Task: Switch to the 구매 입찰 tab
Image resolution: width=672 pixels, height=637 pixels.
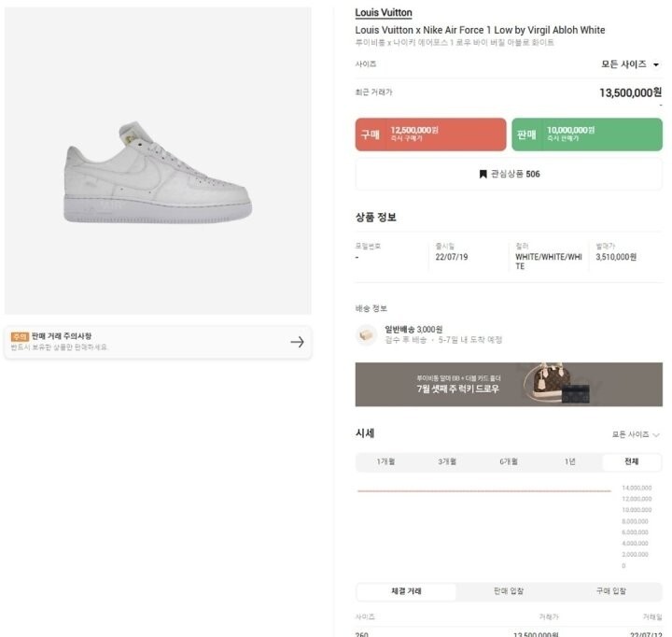Action: pyautogui.click(x=610, y=591)
